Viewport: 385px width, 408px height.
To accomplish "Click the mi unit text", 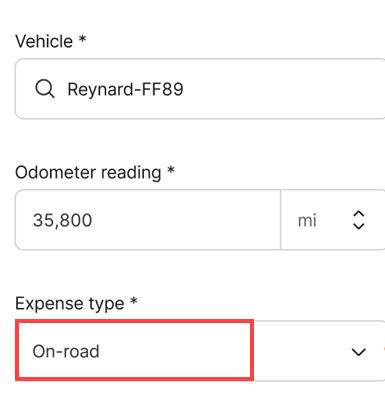I will click(307, 221).
